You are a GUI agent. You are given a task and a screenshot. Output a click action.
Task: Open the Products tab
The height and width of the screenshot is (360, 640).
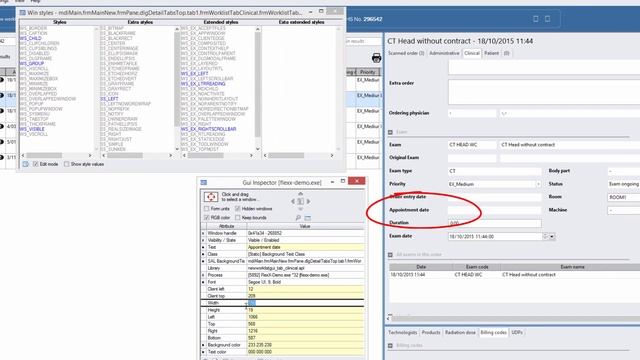431,333
